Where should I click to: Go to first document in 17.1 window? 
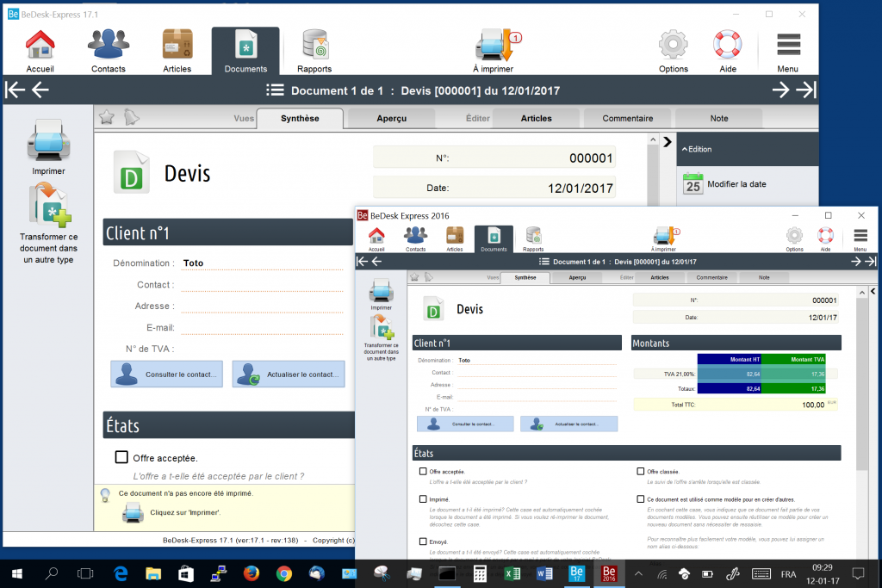pos(16,90)
